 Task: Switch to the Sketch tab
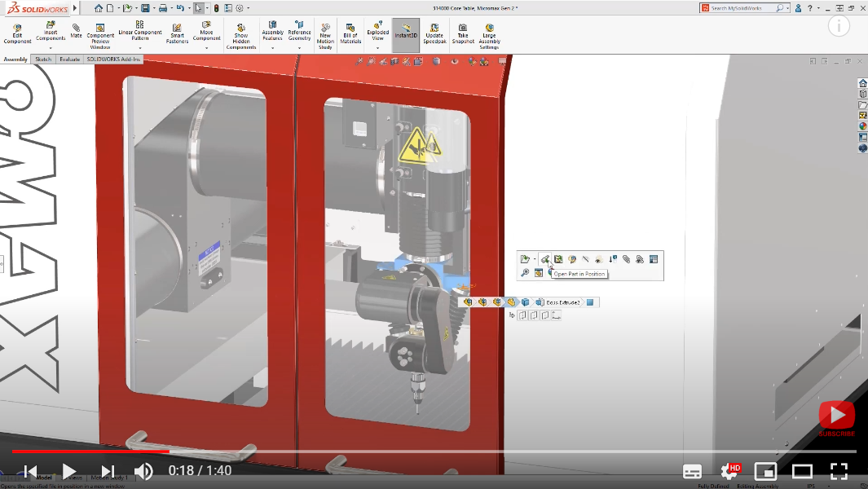tap(43, 59)
